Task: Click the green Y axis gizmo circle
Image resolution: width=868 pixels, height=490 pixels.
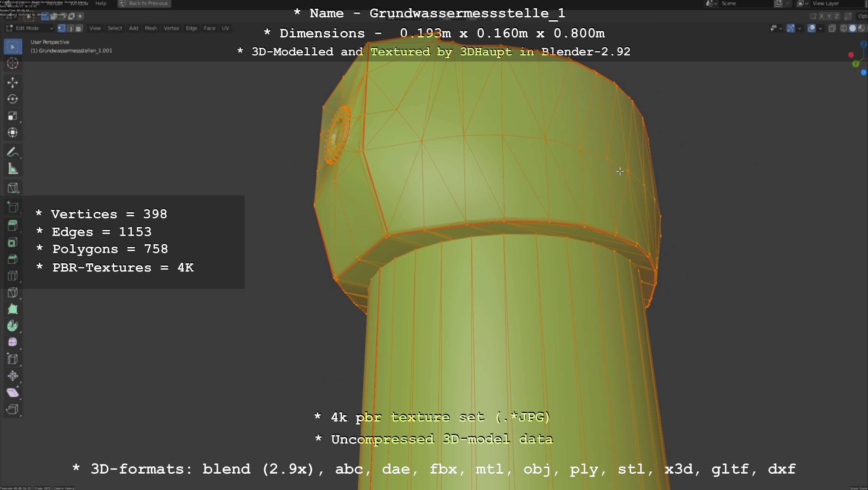Action: coord(856,64)
